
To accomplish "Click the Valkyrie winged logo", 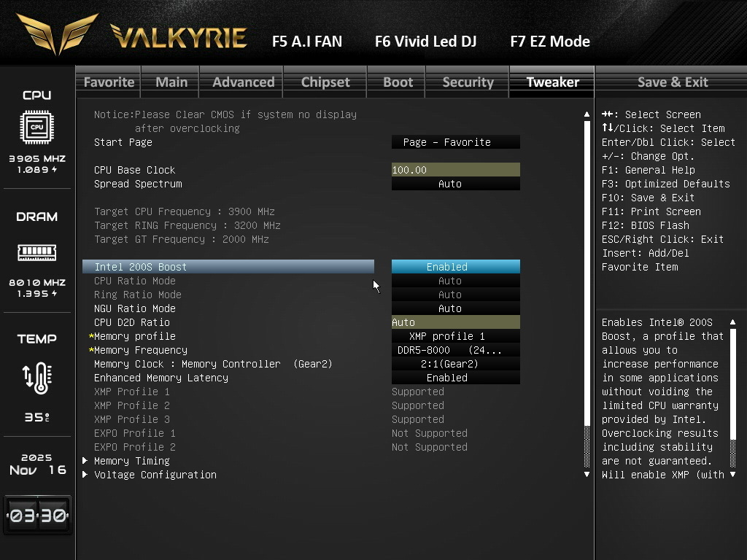I will 57,34.
